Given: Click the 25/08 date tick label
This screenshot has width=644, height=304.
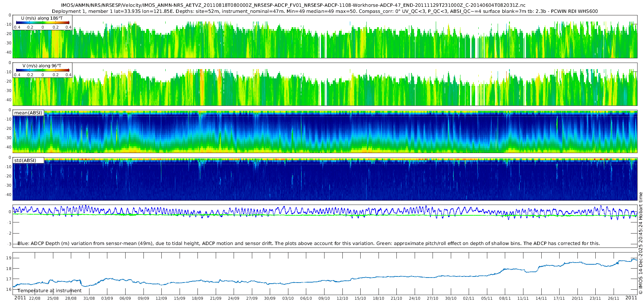Looking at the screenshot, I should [x=53, y=298].
